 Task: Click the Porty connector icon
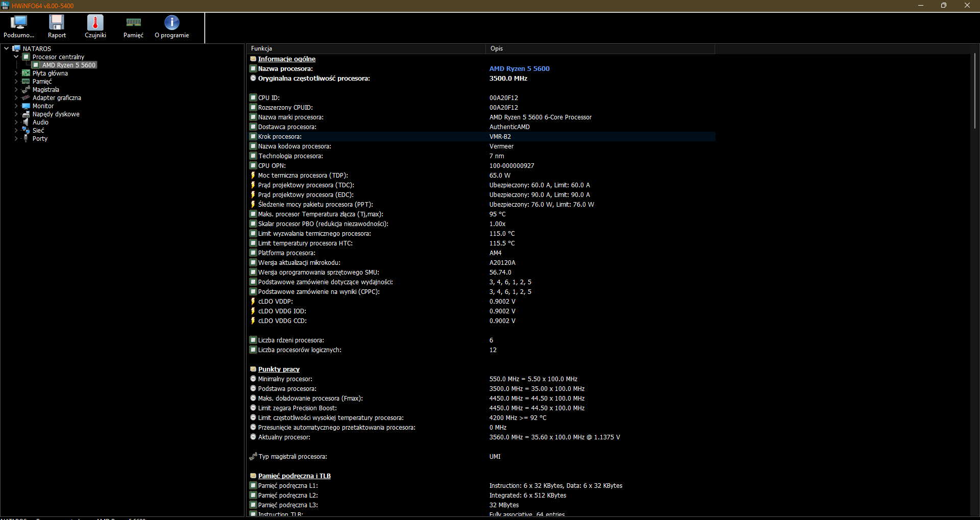click(26, 138)
